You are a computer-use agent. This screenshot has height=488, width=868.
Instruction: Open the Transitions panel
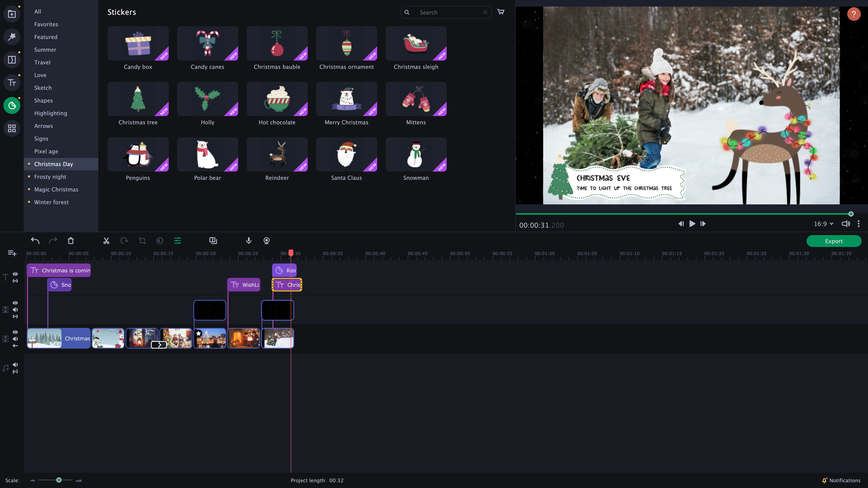click(x=12, y=59)
